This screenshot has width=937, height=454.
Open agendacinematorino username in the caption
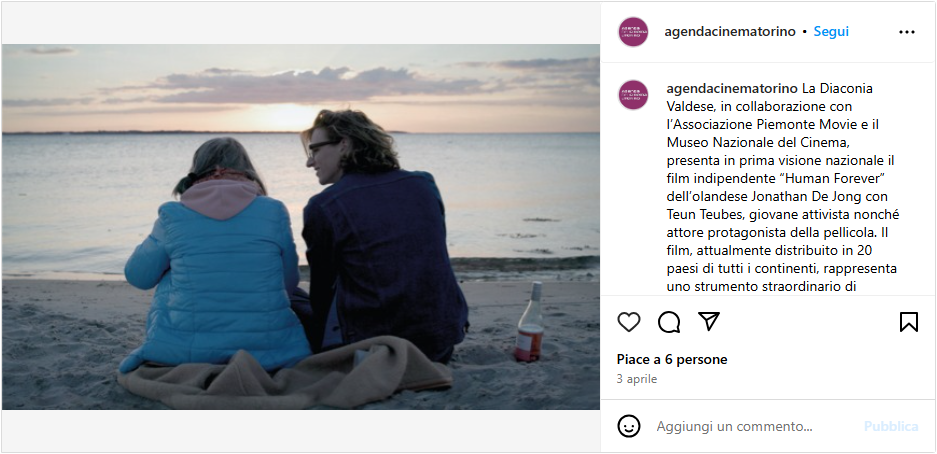pyautogui.click(x=731, y=88)
